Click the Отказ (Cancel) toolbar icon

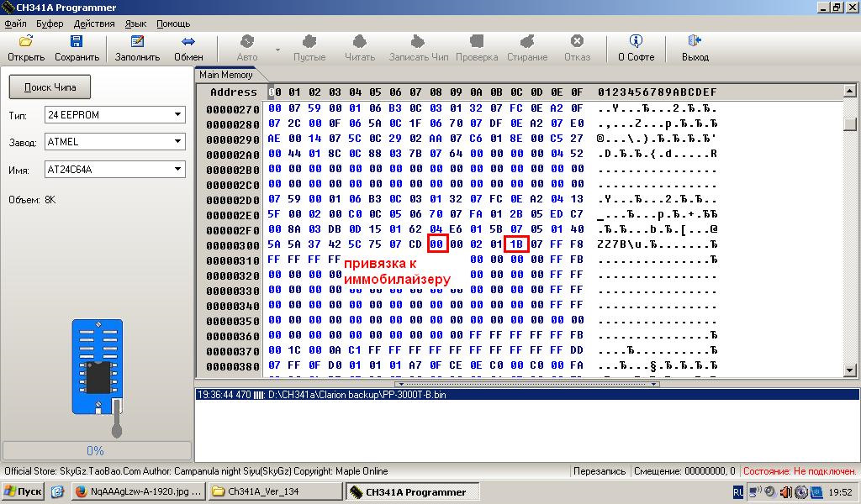[577, 41]
